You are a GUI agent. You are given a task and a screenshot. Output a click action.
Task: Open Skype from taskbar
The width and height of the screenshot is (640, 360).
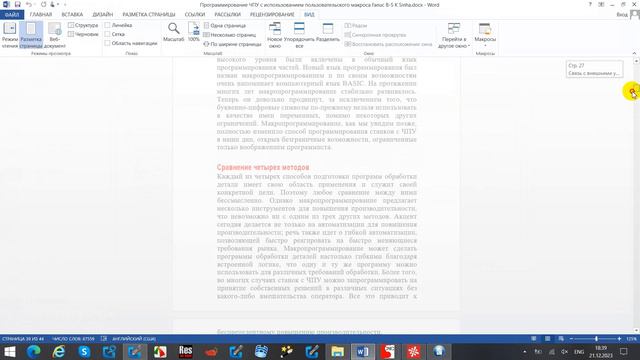pos(84,351)
